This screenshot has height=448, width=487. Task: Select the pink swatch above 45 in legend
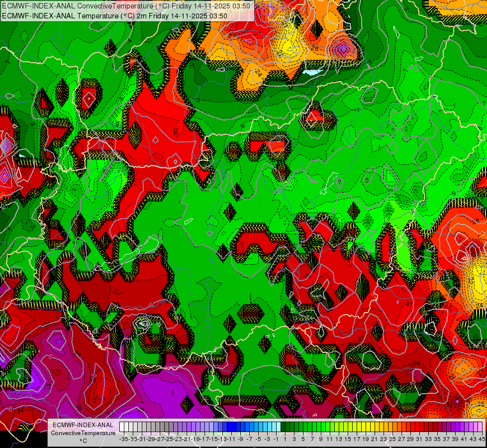[480, 427]
